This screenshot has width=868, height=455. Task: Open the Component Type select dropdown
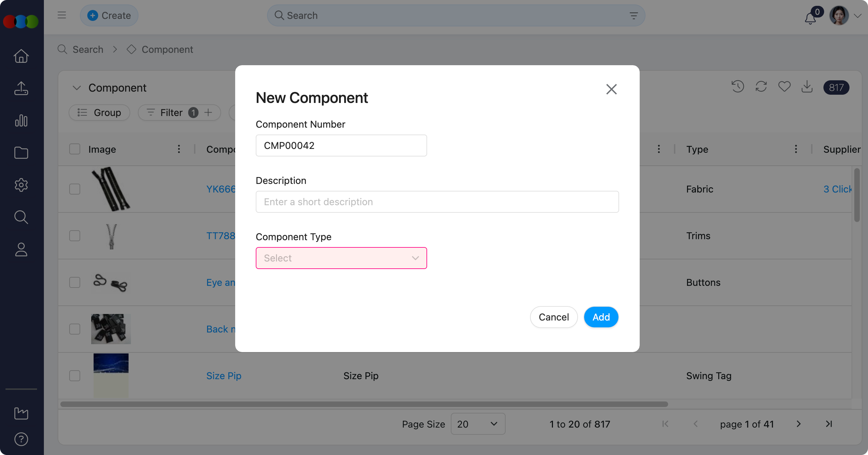[x=341, y=258]
